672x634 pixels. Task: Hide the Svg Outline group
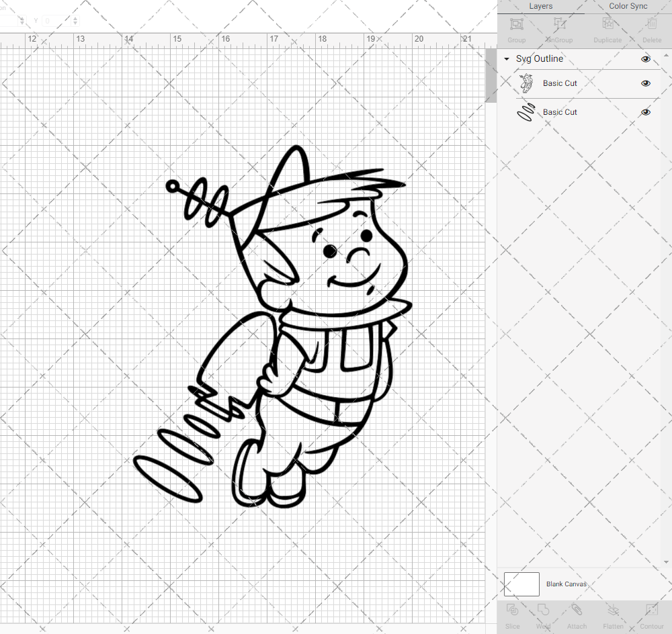tap(645, 59)
